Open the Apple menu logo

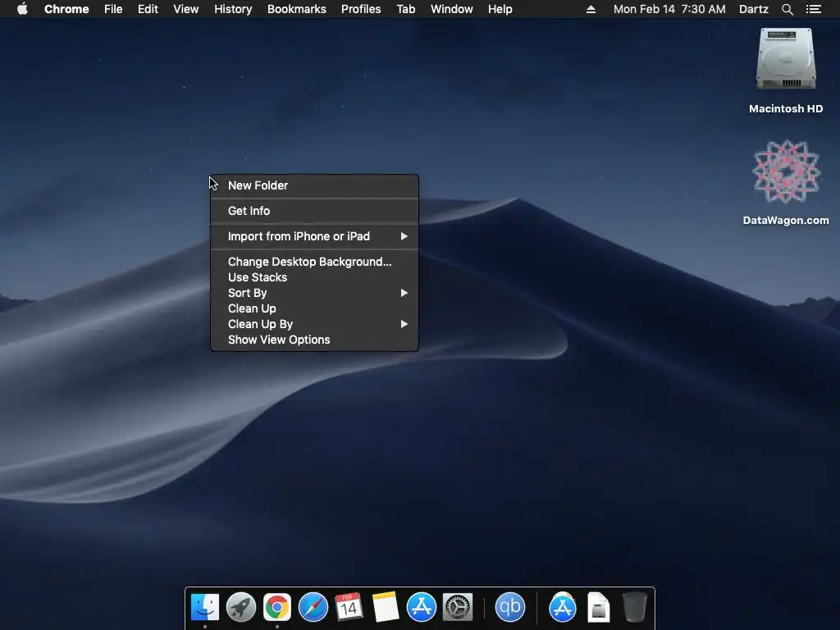coord(22,9)
